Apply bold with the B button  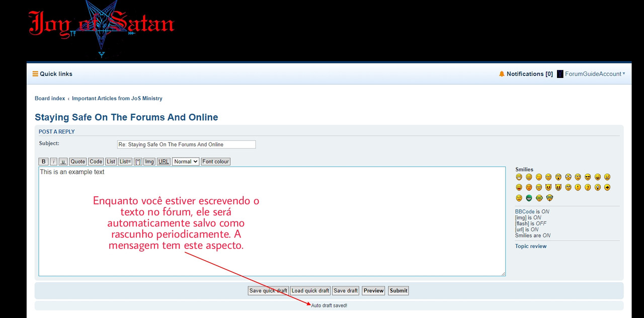pyautogui.click(x=44, y=162)
